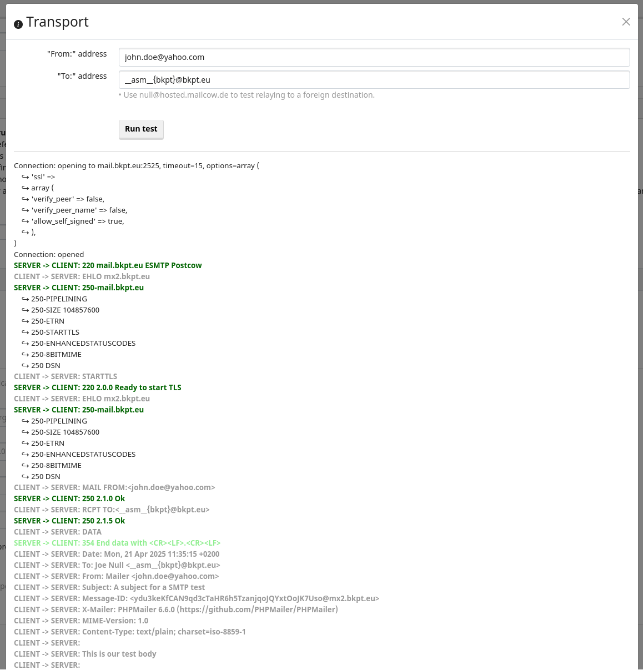This screenshot has width=644, height=670.
Task: Click the "Subject: A subject for a SMTP test" line
Action: (x=109, y=587)
